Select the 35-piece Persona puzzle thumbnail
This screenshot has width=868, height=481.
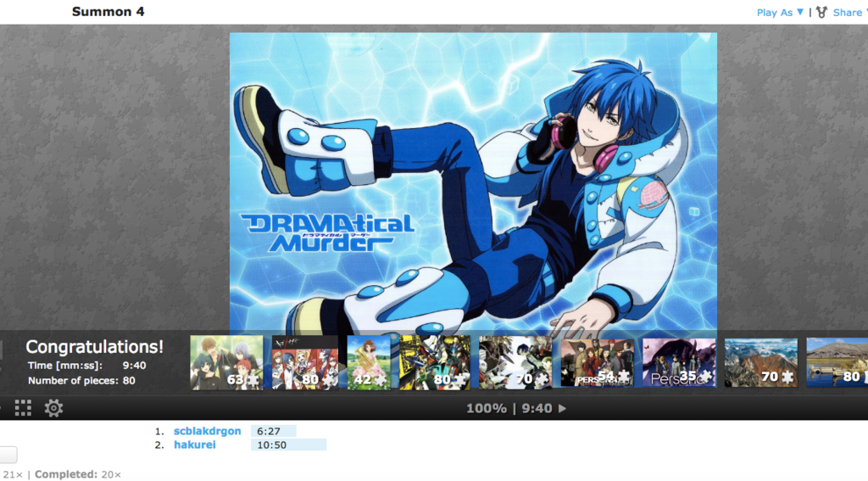pos(679,362)
